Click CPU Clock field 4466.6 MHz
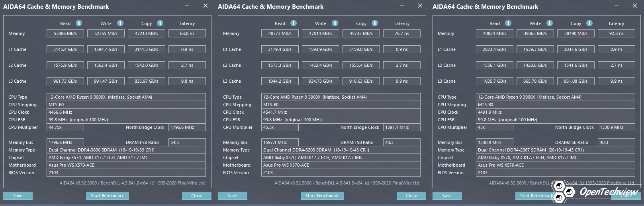Viewport: 644px width, 206px height. point(126,112)
